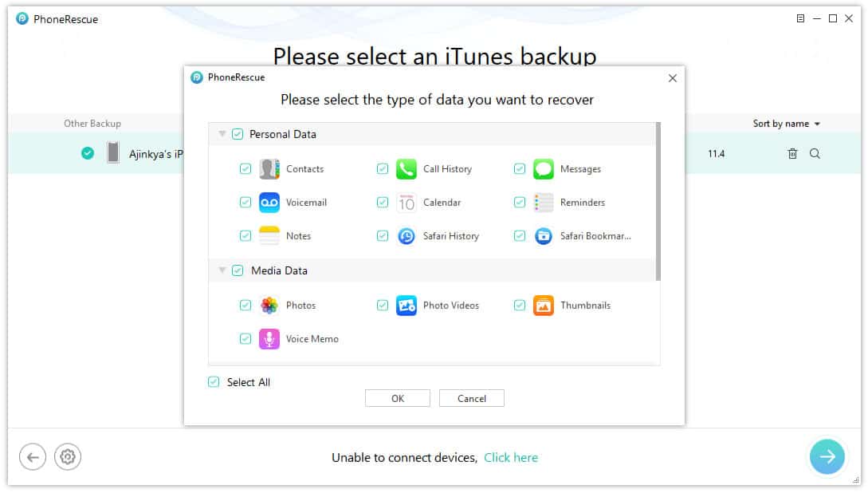This screenshot has height=493, width=868.
Task: Click the Contacts icon in Personal Data
Action: (x=269, y=169)
